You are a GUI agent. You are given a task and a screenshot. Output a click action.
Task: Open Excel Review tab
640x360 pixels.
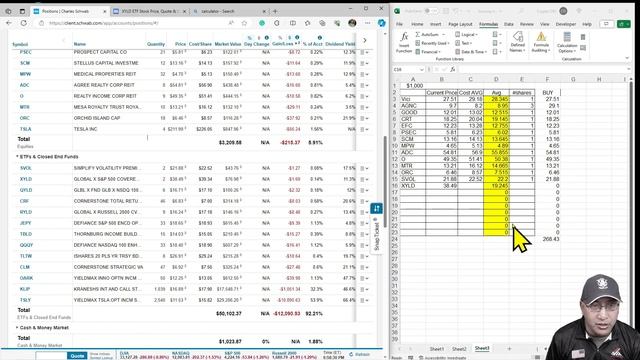click(527, 24)
